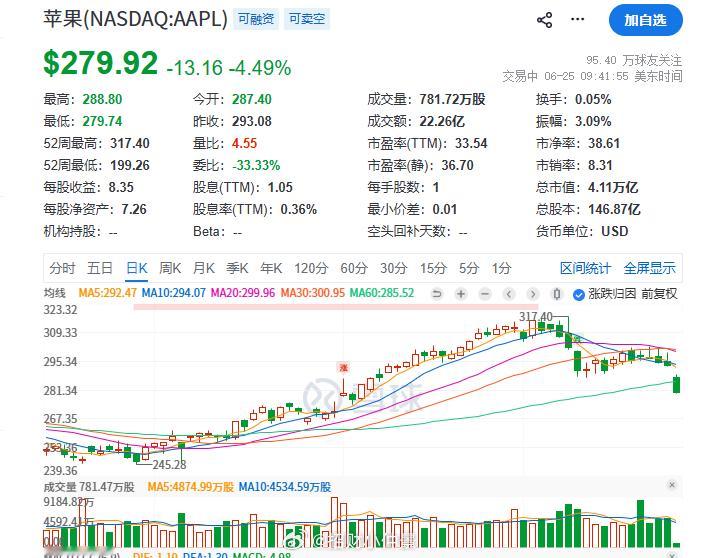Open the three-dot more options menu
The image size is (702, 558).
[x=578, y=19]
